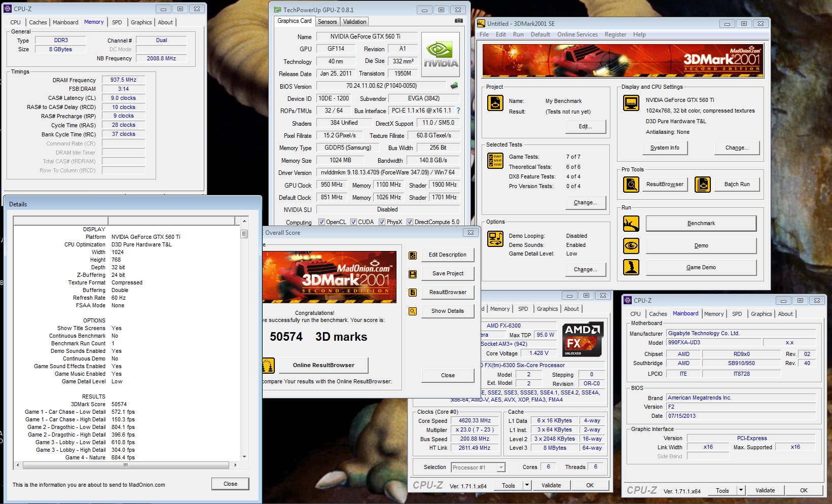Screen dimensions: 832x504
Task: Switch to Caches tab in Mainboard CPU-Z window
Action: (x=658, y=314)
